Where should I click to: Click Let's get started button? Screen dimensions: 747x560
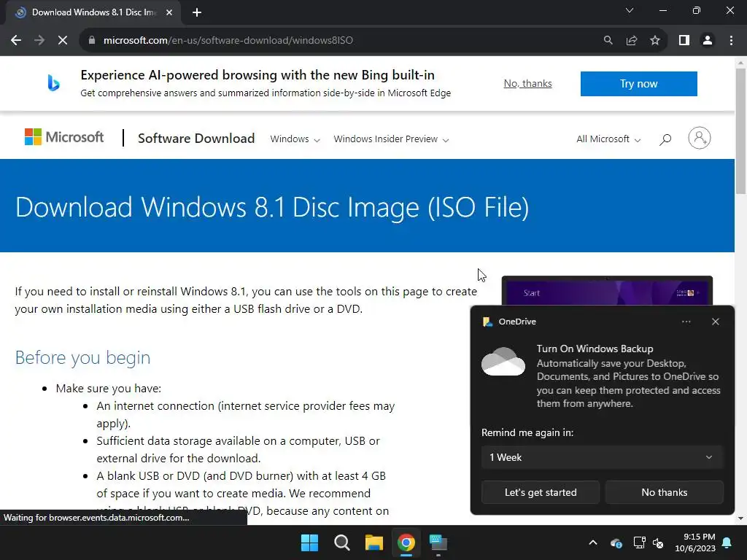click(541, 492)
